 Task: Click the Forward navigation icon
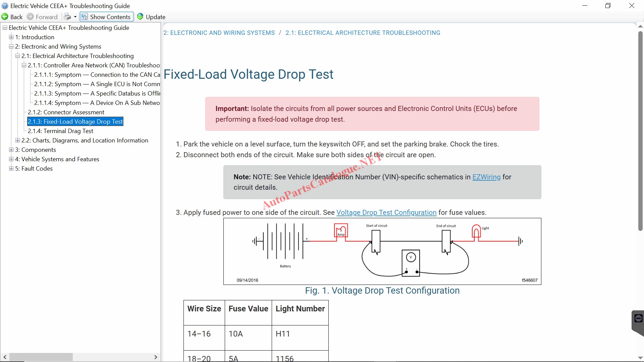point(30,17)
